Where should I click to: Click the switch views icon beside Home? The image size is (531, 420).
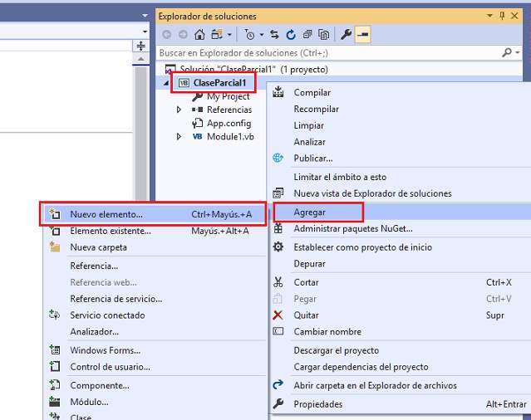(x=217, y=35)
